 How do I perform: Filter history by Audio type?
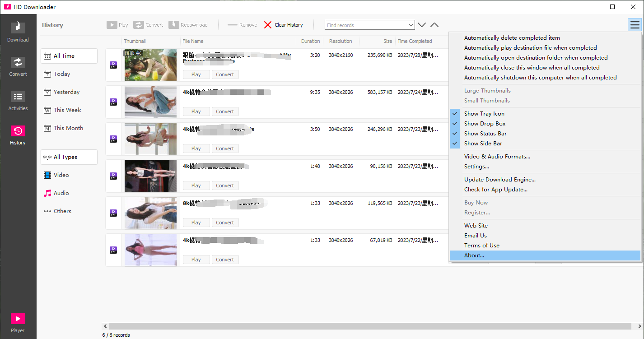click(x=61, y=193)
